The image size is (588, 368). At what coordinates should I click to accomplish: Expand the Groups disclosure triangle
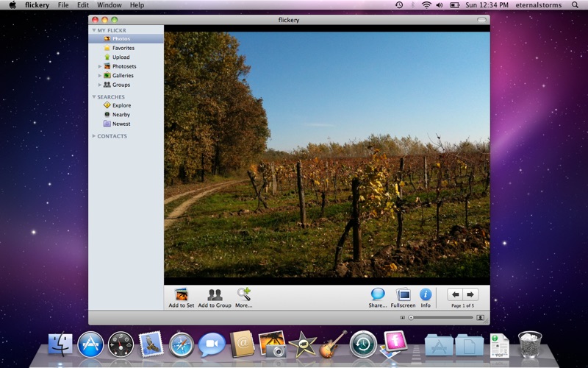click(100, 85)
